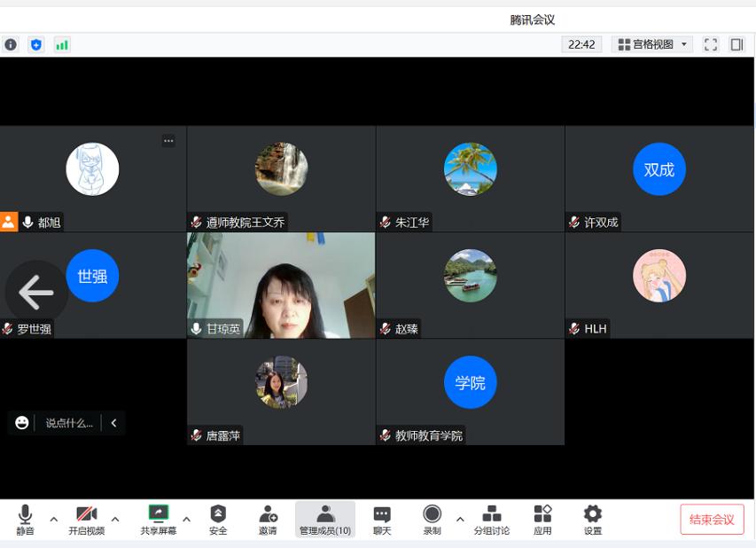Click the muted mic icon of 教师教育学院
The width and height of the screenshot is (756, 548).
coord(386,435)
